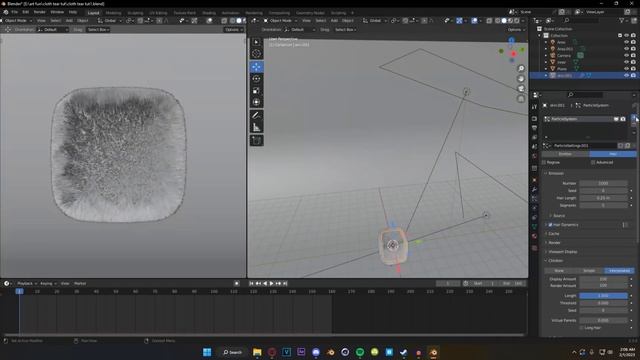
Task: Toggle visibility of the Collection
Action: (626, 36)
